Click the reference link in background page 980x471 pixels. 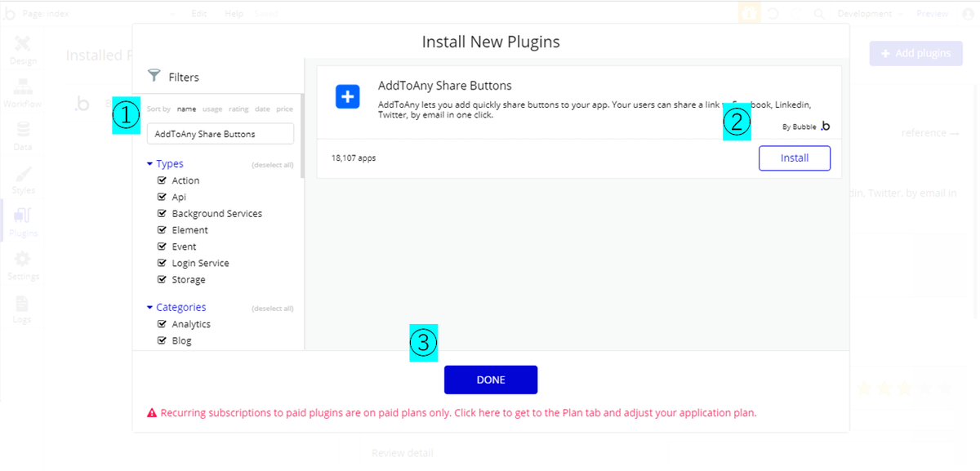pyautogui.click(x=930, y=133)
